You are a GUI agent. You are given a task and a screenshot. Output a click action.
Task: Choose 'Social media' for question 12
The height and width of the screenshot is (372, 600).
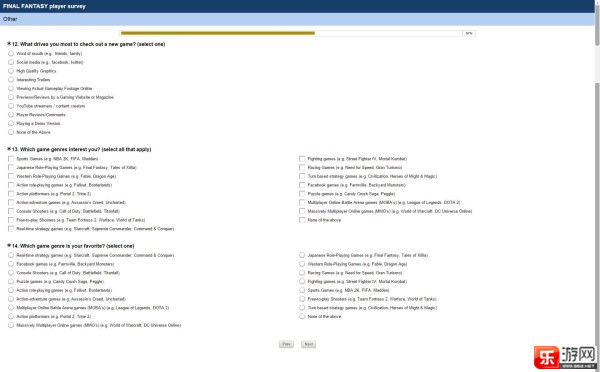coord(11,62)
